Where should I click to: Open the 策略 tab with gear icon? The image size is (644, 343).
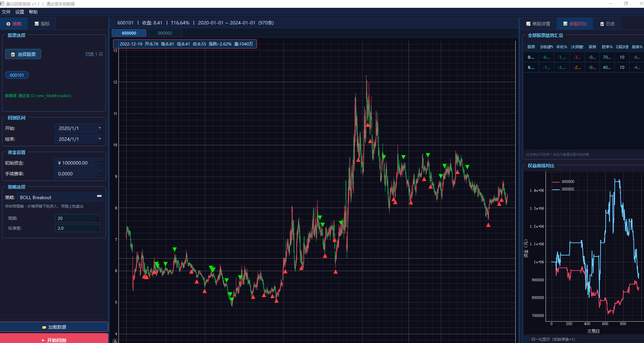[8, 24]
